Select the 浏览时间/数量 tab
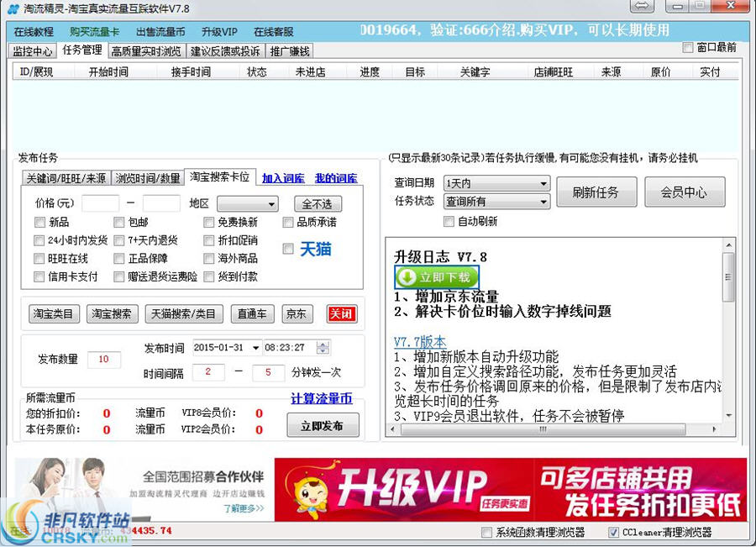756x547 pixels. [x=148, y=178]
